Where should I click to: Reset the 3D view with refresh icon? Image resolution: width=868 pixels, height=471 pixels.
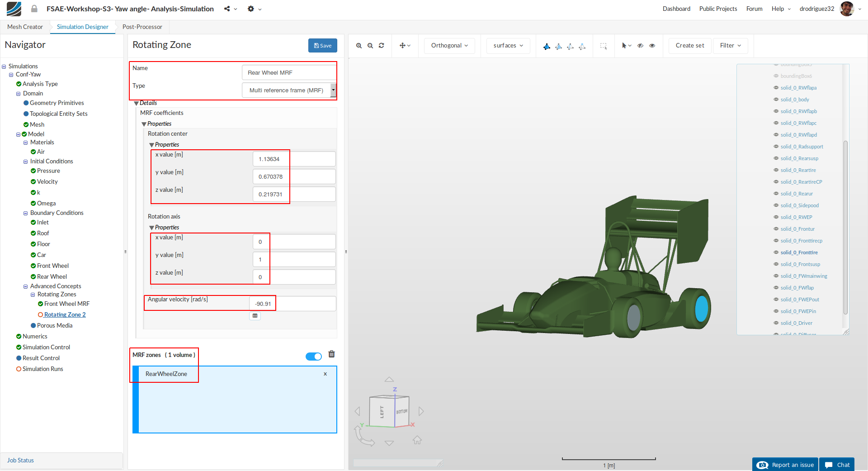coord(382,46)
